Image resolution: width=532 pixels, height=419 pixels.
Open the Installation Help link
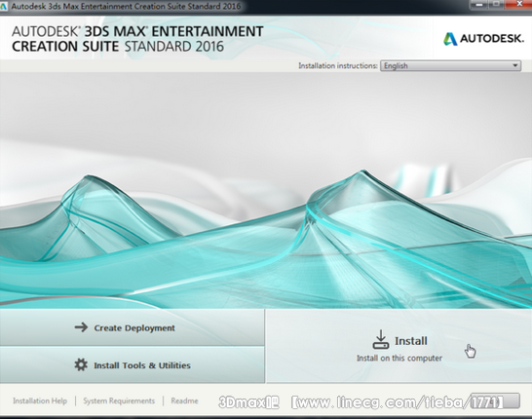40,400
